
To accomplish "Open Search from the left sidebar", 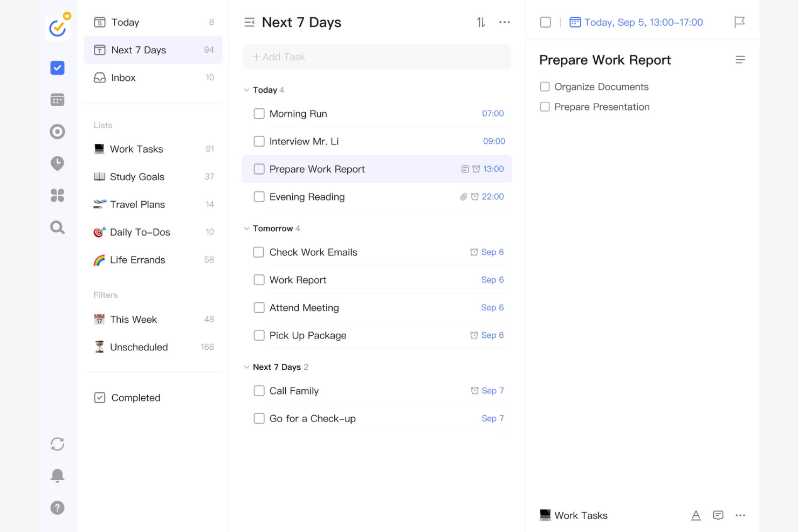I will pyautogui.click(x=57, y=227).
